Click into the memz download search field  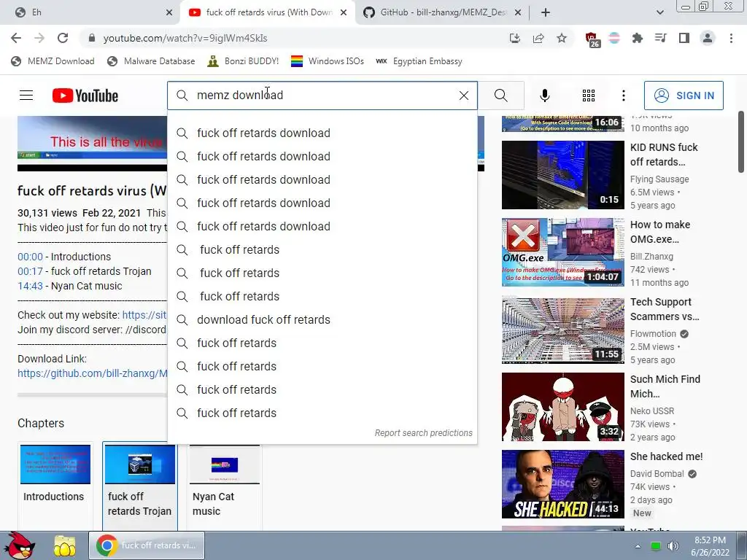tap(322, 96)
